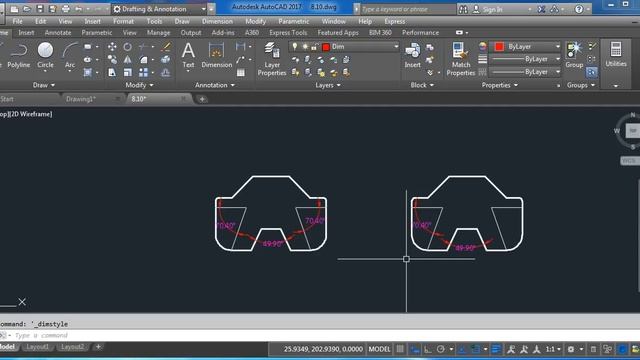
Task: Activate the Copy tool in Modify panel
Action: [112, 60]
